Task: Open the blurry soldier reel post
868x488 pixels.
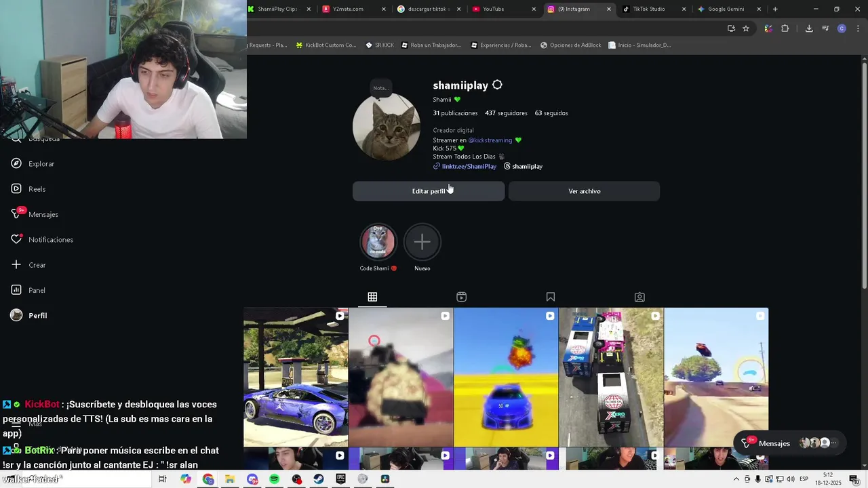Action: point(401,378)
